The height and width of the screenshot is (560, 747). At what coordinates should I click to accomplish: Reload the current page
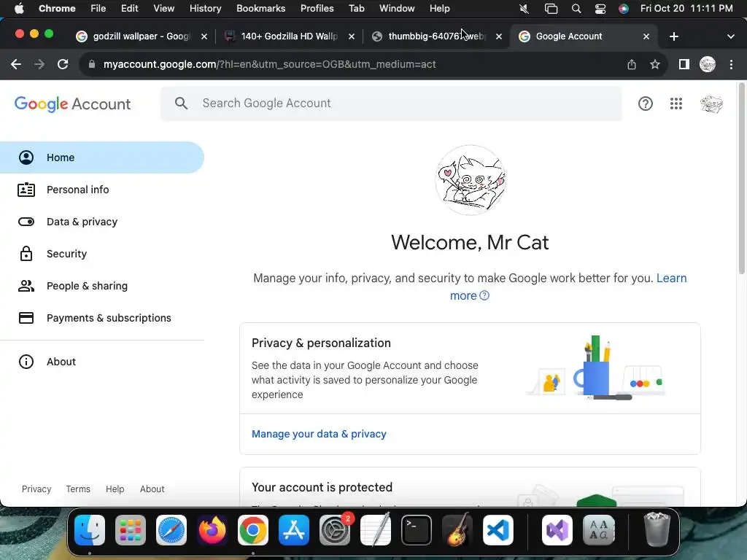click(63, 64)
